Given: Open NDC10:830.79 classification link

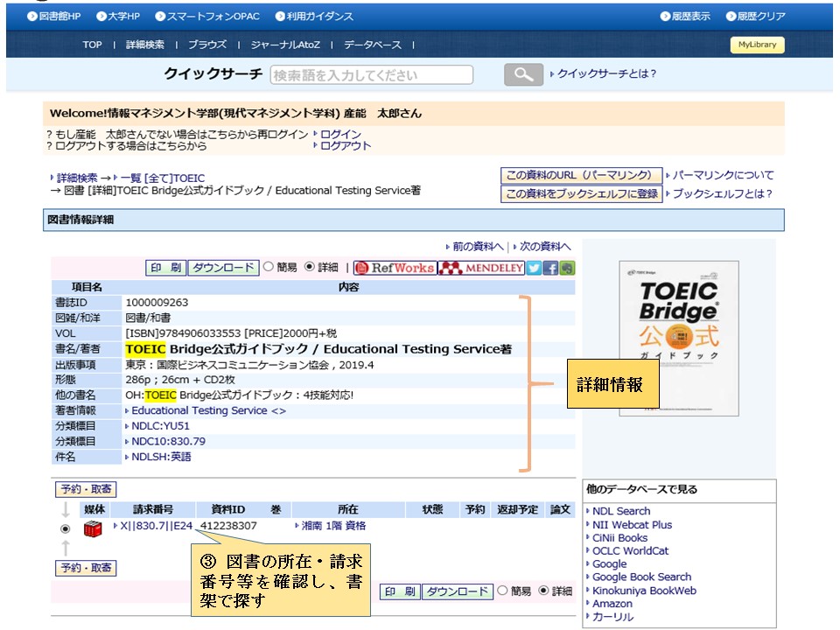Looking at the screenshot, I should click(x=168, y=441).
